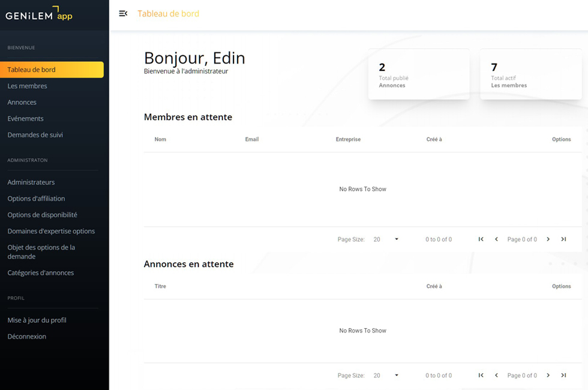Go to next page in Annonces en attente
The height and width of the screenshot is (390, 588).
[548, 376]
